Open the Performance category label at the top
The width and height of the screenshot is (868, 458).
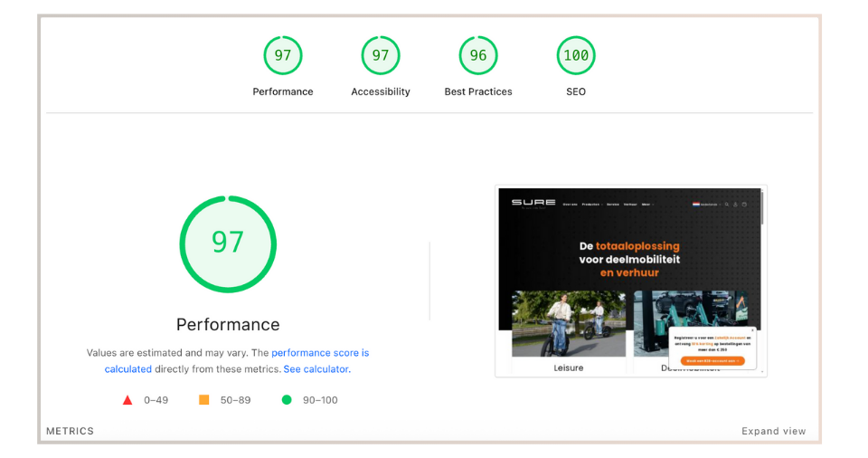(283, 91)
